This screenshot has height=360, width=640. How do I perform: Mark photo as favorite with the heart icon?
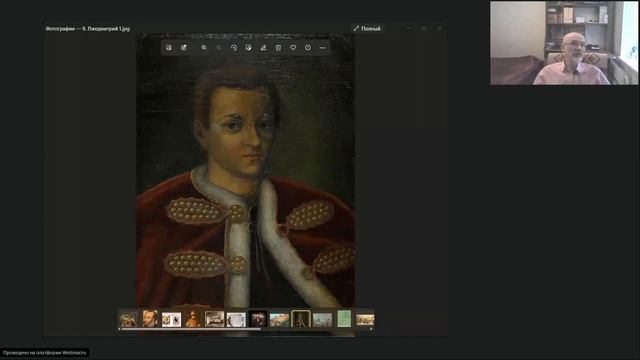(293, 48)
